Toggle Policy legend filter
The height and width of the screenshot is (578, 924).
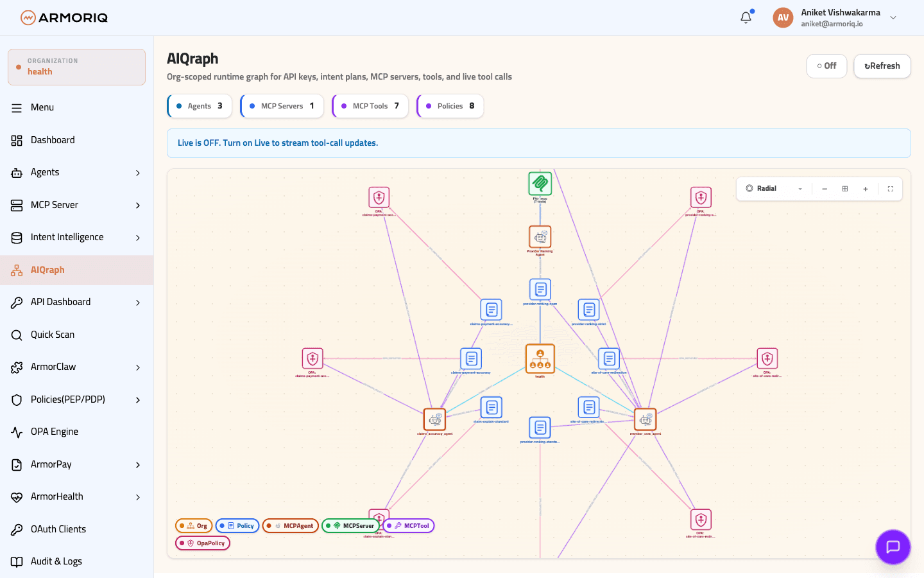tap(237, 526)
